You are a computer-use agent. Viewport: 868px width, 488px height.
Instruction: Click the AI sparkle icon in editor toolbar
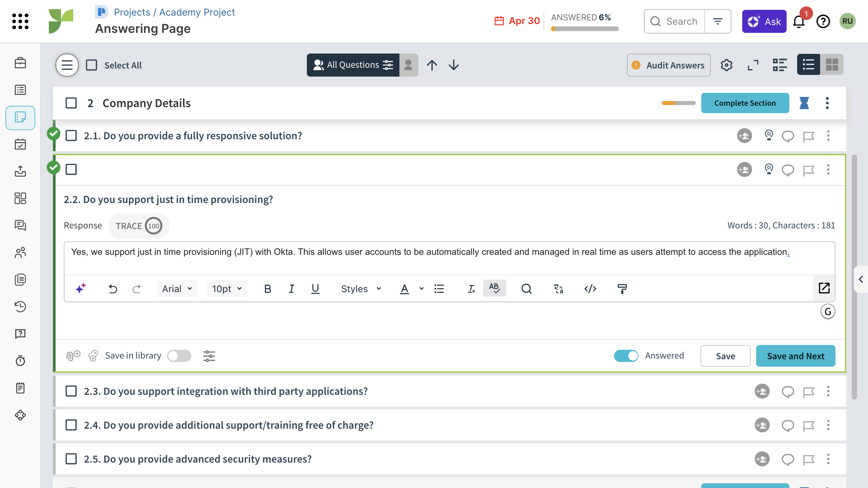click(x=81, y=288)
